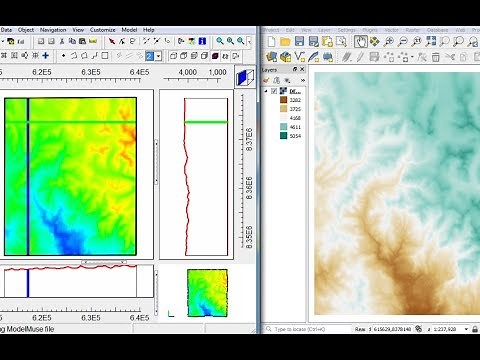Click the Cut Features scissors icon in QGIS
The image size is (480, 360).
click(x=450, y=57)
